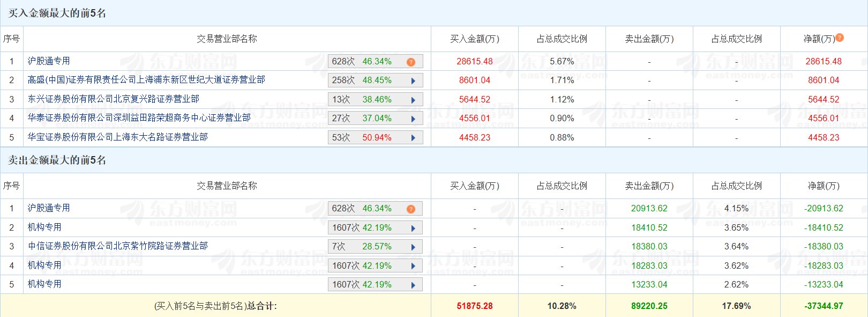Open the arrow next to 27次 37.04%
The image size is (868, 317).
[x=413, y=119]
